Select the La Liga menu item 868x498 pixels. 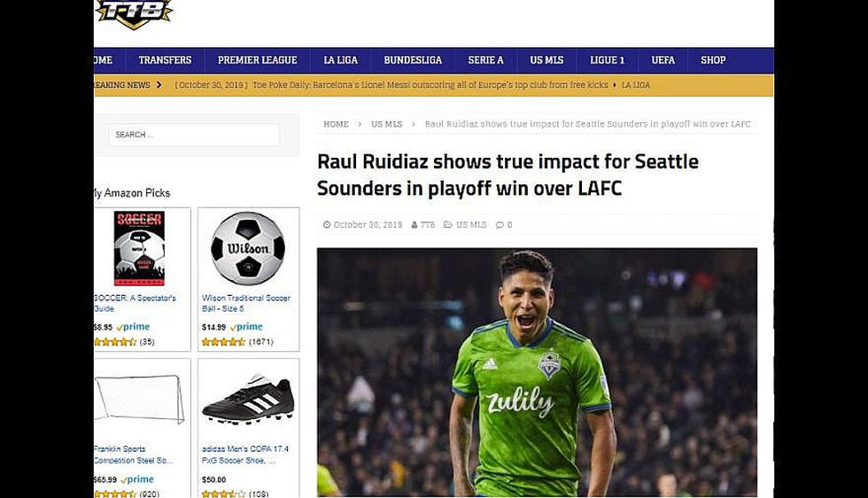click(340, 60)
